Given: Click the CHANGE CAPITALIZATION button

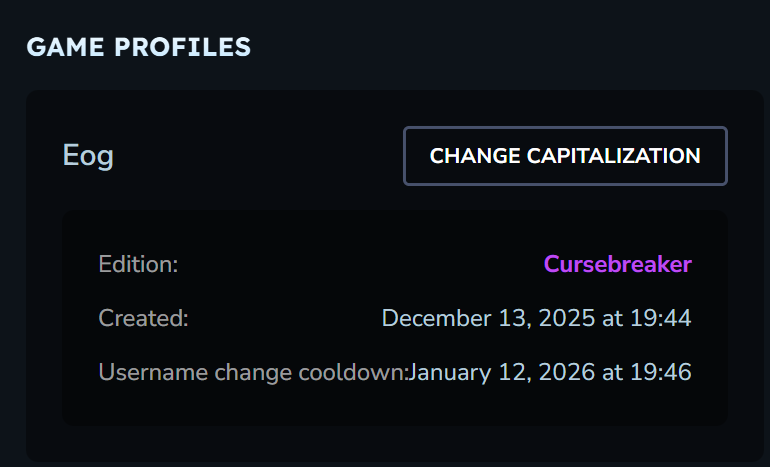Looking at the screenshot, I should (565, 156).
